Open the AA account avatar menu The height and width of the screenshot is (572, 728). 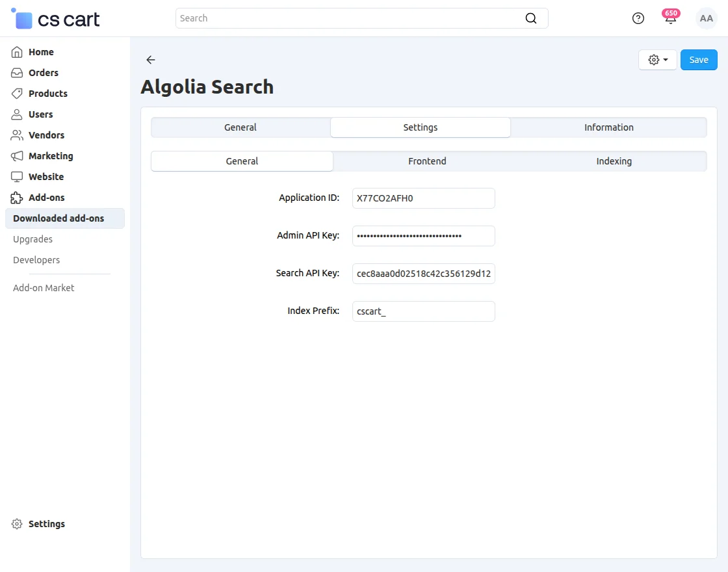tap(706, 18)
